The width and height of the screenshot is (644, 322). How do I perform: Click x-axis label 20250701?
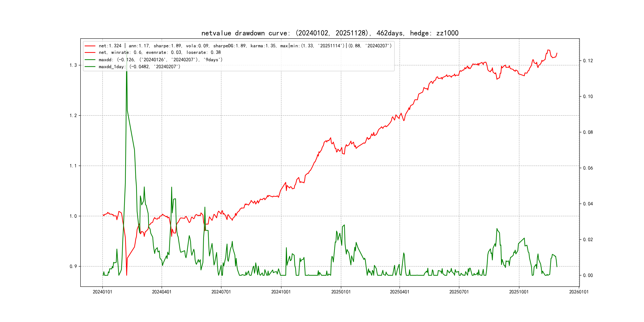(x=459, y=292)
